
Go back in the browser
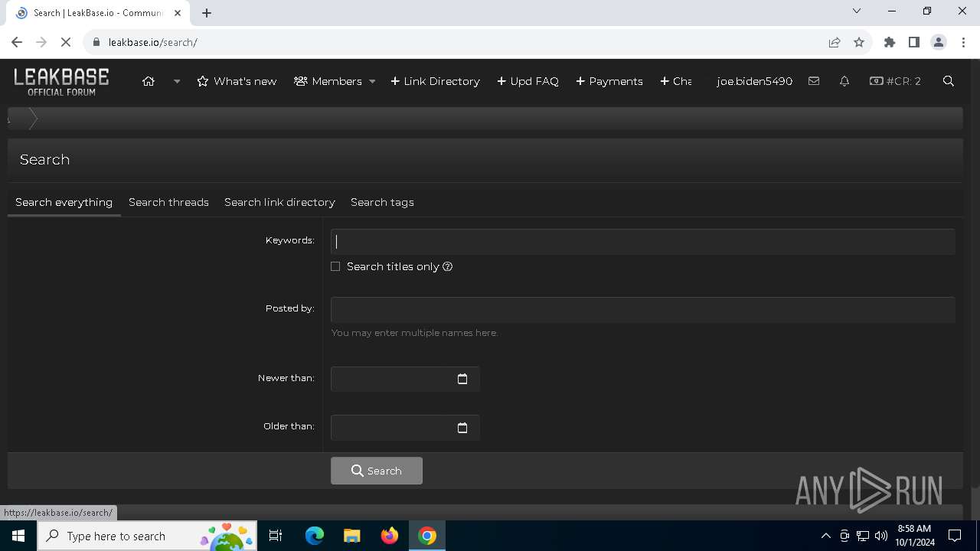click(17, 42)
